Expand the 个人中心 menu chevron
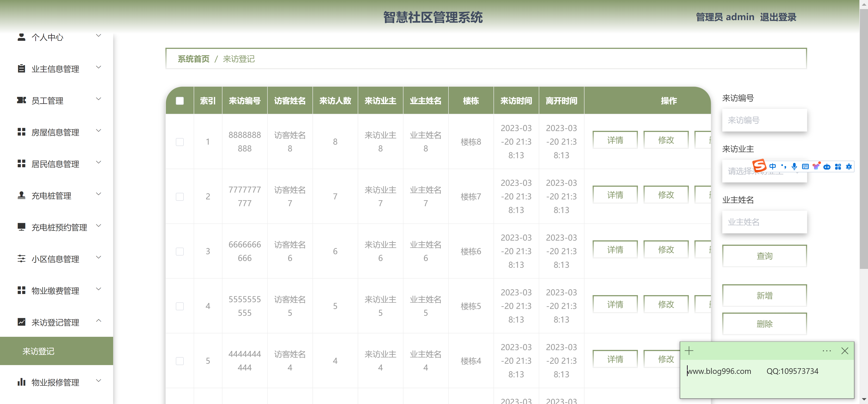868x404 pixels. coord(99,35)
